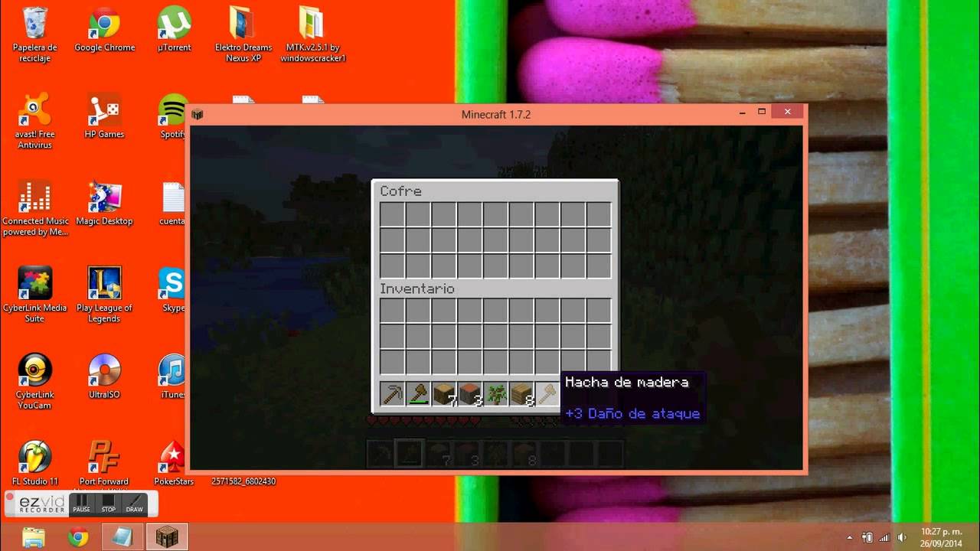Open Papelera de reciclaje on desktop
980x551 pixels.
34,34
